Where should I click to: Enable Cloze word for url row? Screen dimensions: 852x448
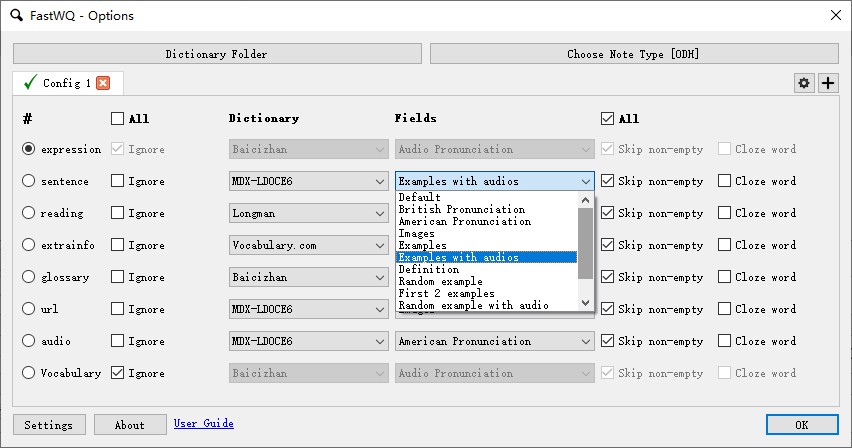724,309
